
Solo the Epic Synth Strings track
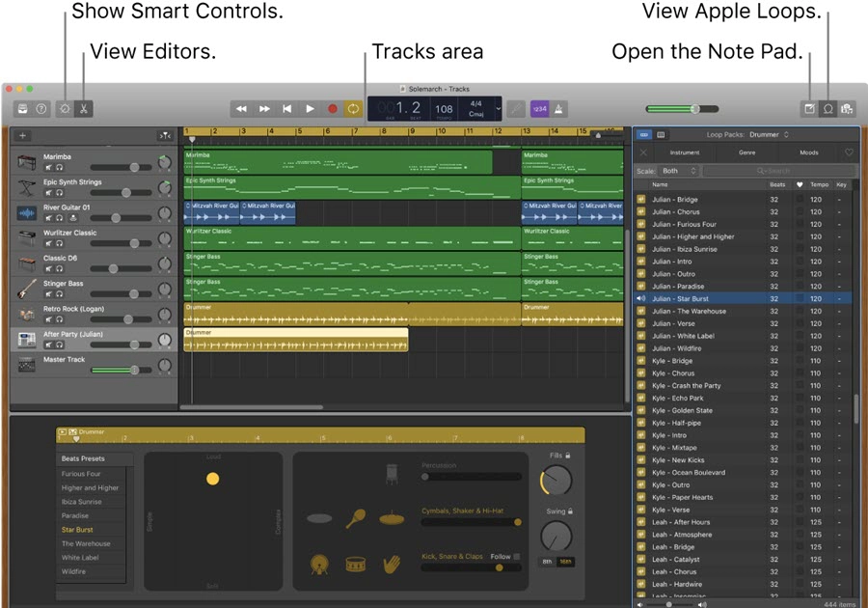(59, 193)
